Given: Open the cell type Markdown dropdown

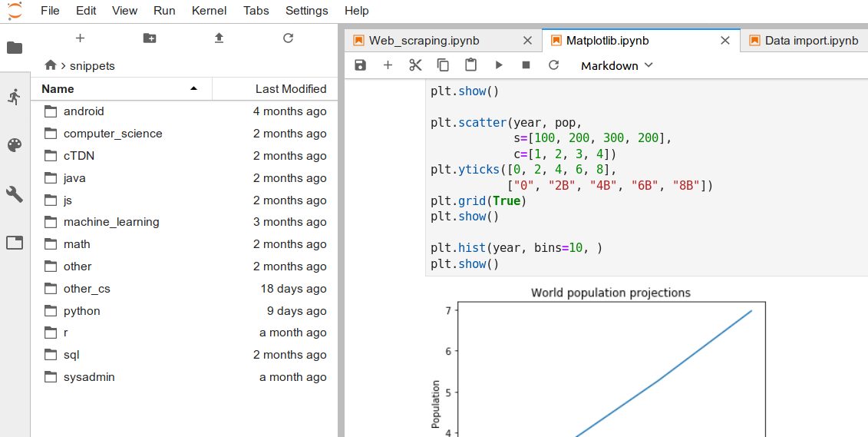Looking at the screenshot, I should [616, 65].
